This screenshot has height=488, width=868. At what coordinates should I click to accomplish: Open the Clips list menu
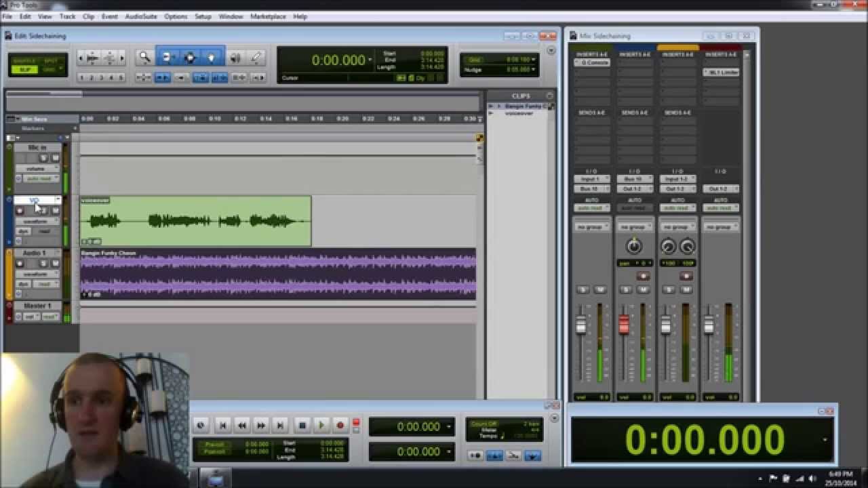[550, 96]
